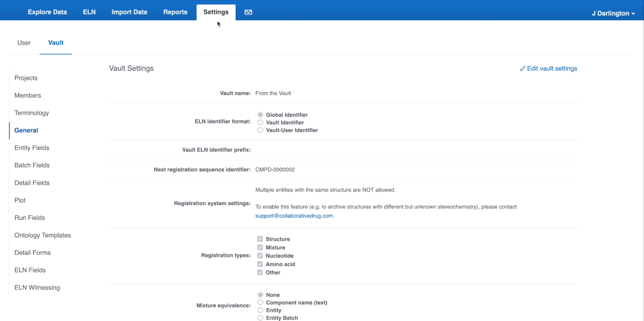The width and height of the screenshot is (644, 321).
Task: Navigate to Import Data
Action: 129,12
